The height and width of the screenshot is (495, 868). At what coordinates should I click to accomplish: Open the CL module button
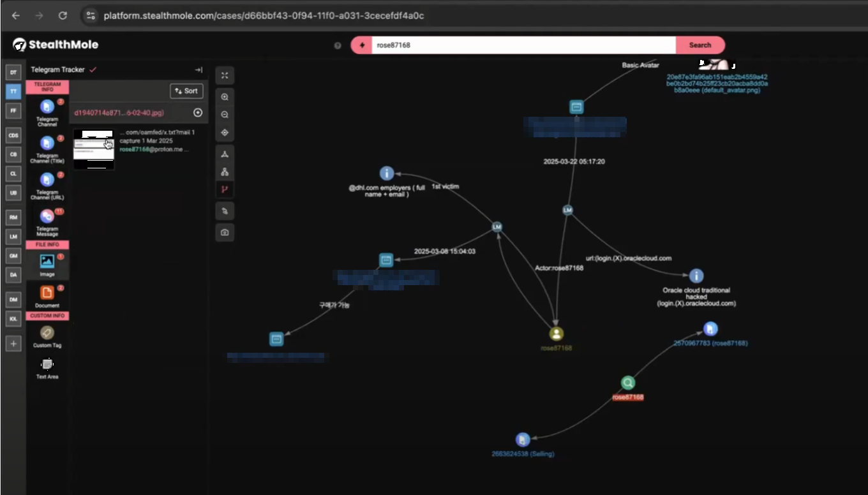[x=13, y=174]
